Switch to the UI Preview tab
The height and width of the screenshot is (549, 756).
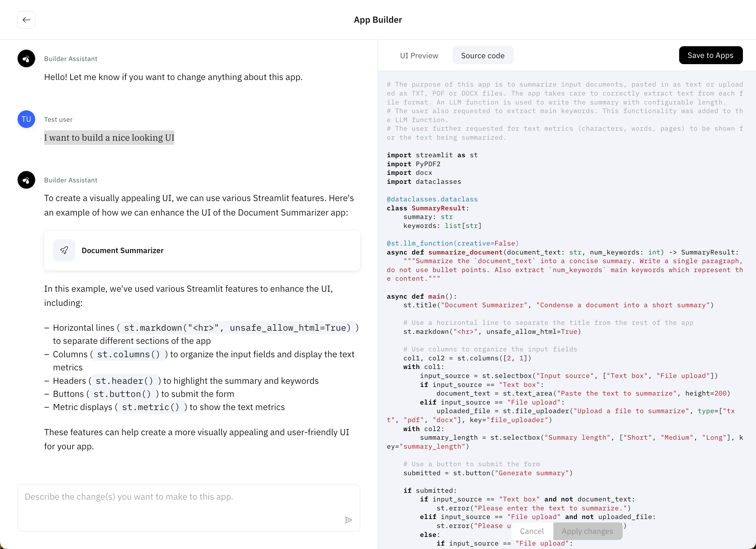(419, 56)
